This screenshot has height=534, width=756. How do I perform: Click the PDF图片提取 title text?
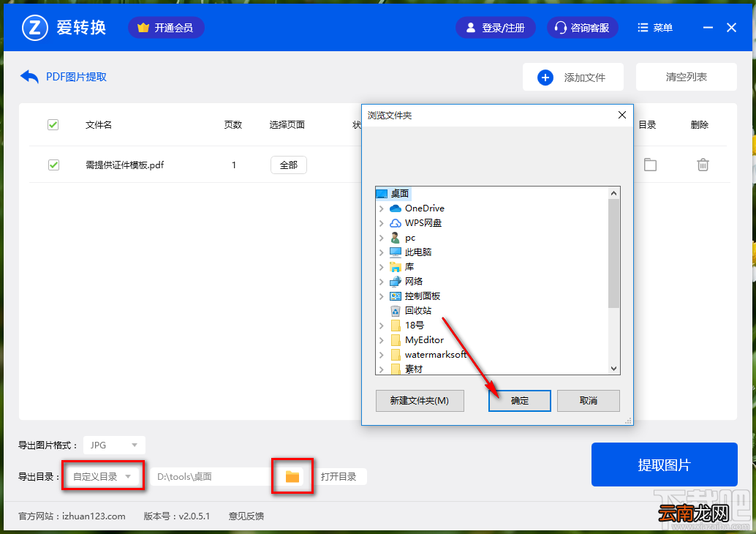pos(76,77)
